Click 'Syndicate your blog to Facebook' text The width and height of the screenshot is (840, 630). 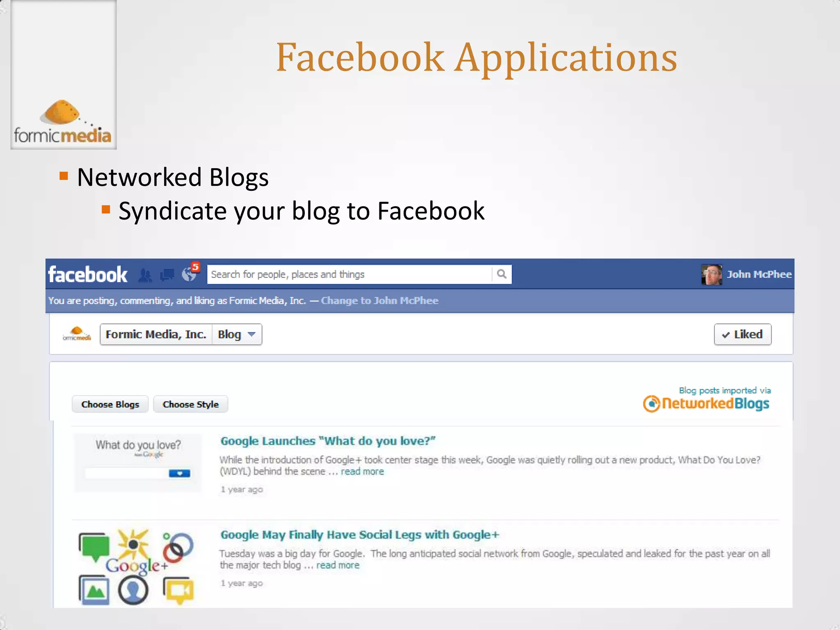tap(301, 211)
